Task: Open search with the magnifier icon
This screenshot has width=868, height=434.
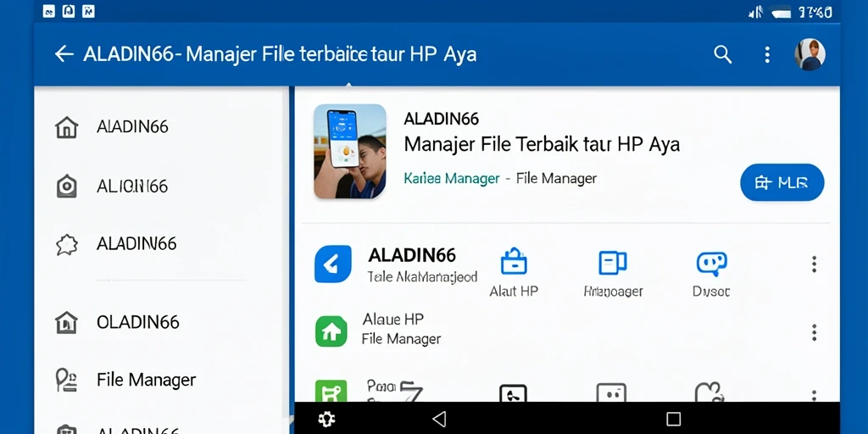Action: pos(722,54)
